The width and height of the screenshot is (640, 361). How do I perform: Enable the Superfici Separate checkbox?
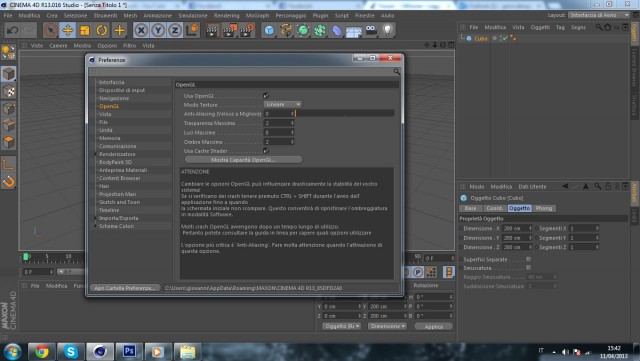click(x=529, y=259)
